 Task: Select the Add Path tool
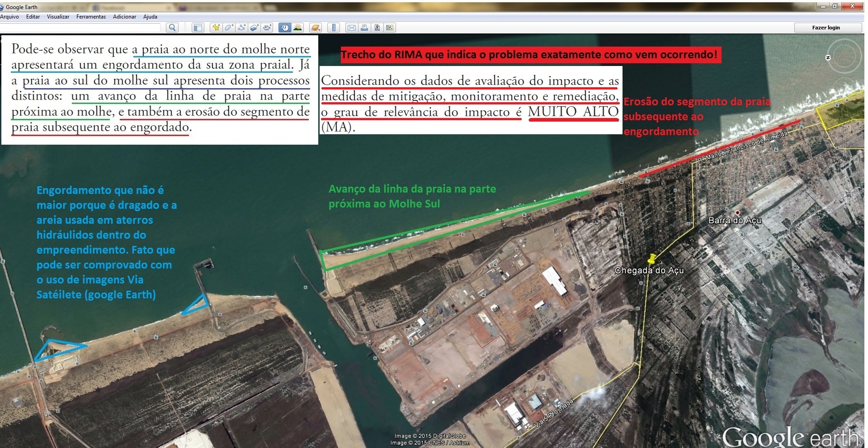(241, 28)
